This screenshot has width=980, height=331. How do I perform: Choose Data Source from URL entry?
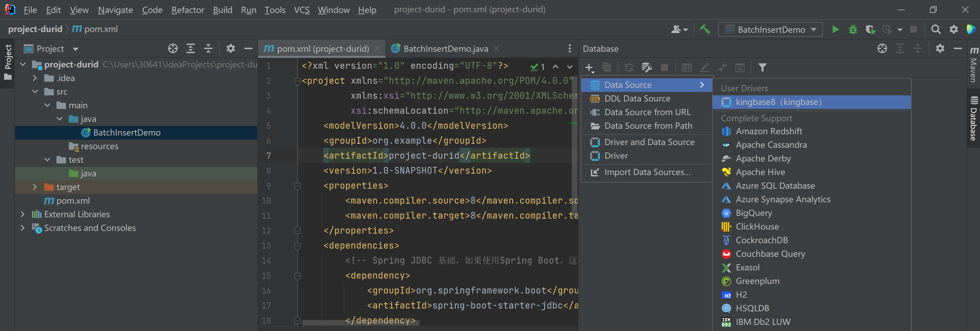pyautogui.click(x=647, y=112)
